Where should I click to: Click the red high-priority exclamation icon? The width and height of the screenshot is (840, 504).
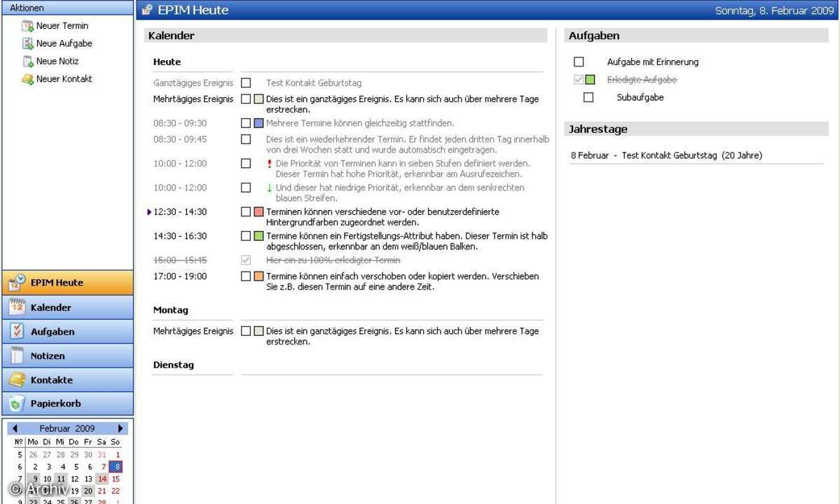[269, 164]
